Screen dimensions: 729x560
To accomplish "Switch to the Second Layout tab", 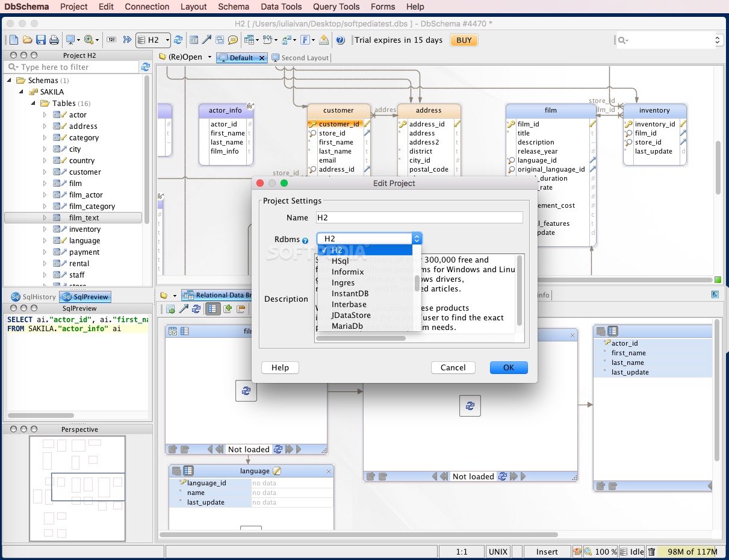I will [300, 58].
